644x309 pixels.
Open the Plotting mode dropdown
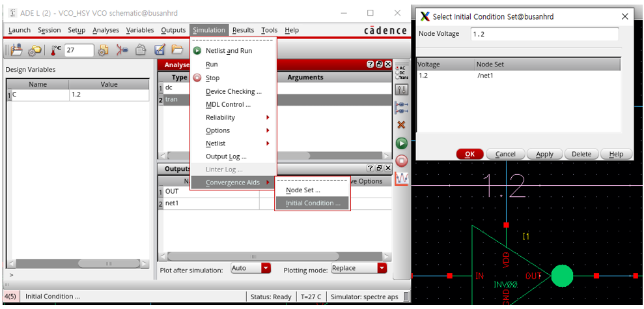pos(382,269)
